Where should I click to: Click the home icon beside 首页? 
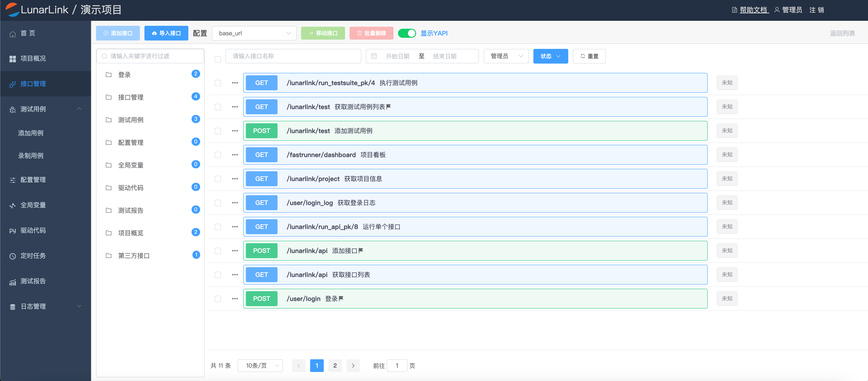(x=12, y=34)
